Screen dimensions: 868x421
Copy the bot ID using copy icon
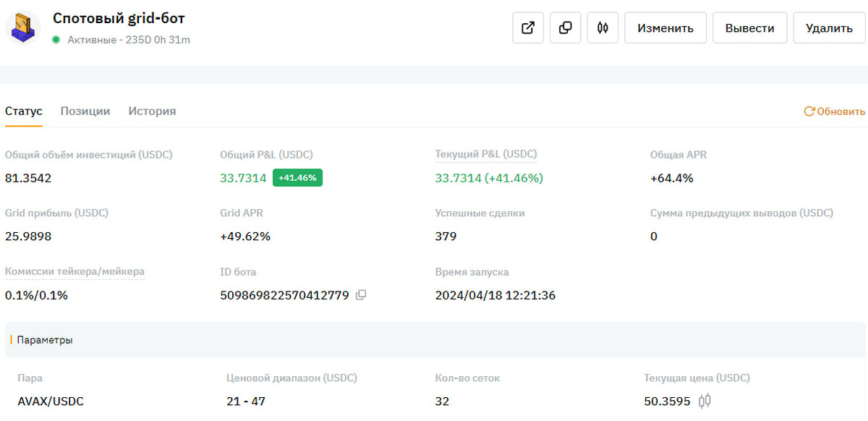[361, 295]
